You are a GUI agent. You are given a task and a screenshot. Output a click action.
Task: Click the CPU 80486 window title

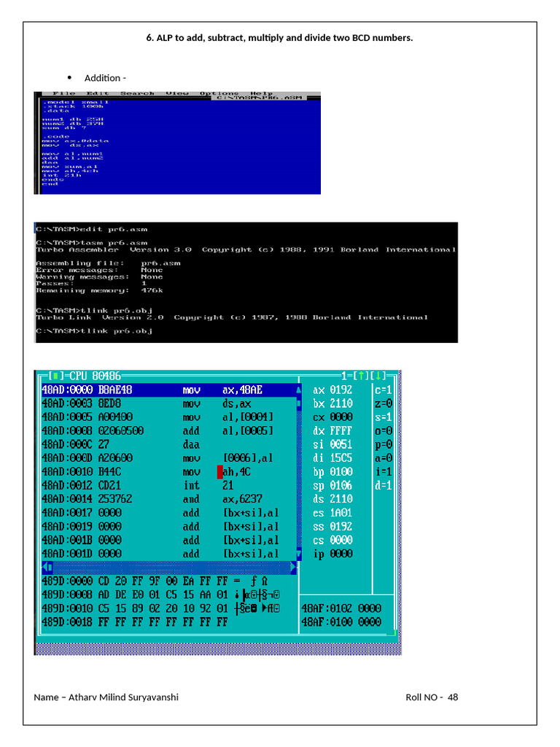click(95, 376)
